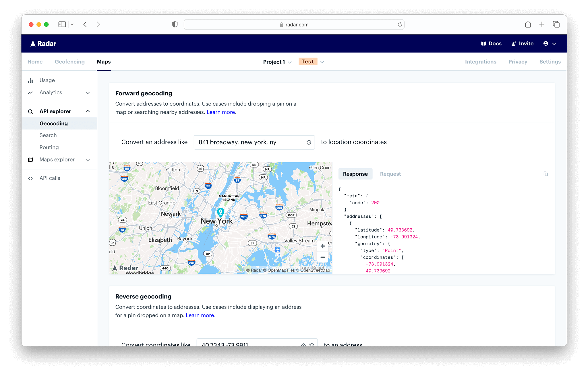Open the Privacy tab

point(518,61)
